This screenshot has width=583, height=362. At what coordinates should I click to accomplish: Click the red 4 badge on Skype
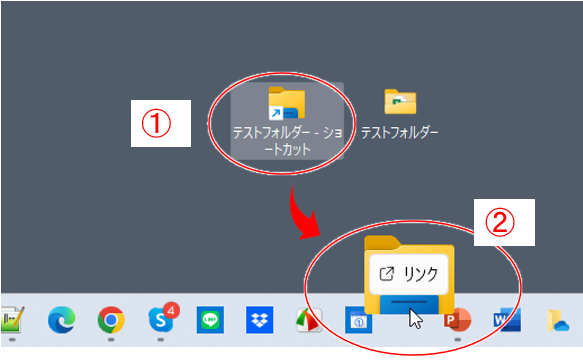(x=171, y=310)
